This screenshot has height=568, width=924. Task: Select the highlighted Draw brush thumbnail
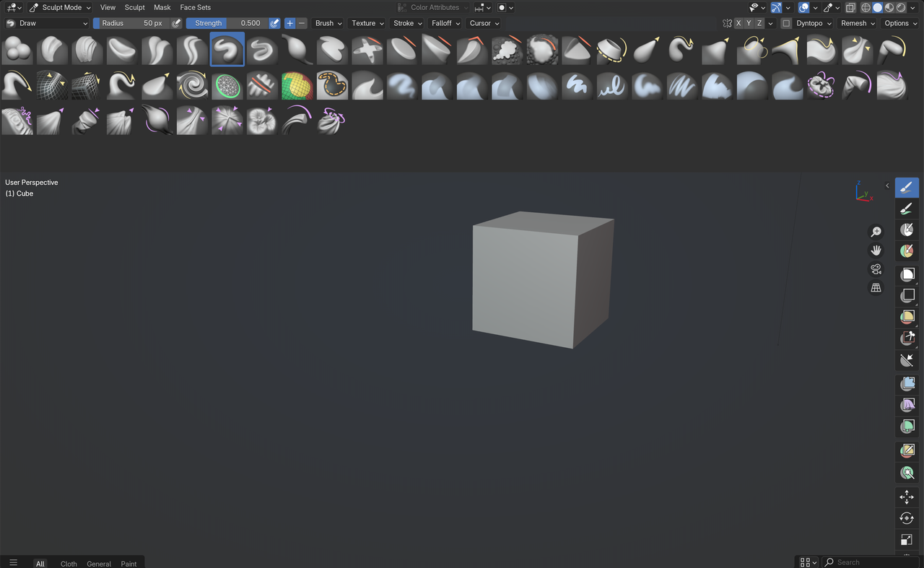coord(227,50)
